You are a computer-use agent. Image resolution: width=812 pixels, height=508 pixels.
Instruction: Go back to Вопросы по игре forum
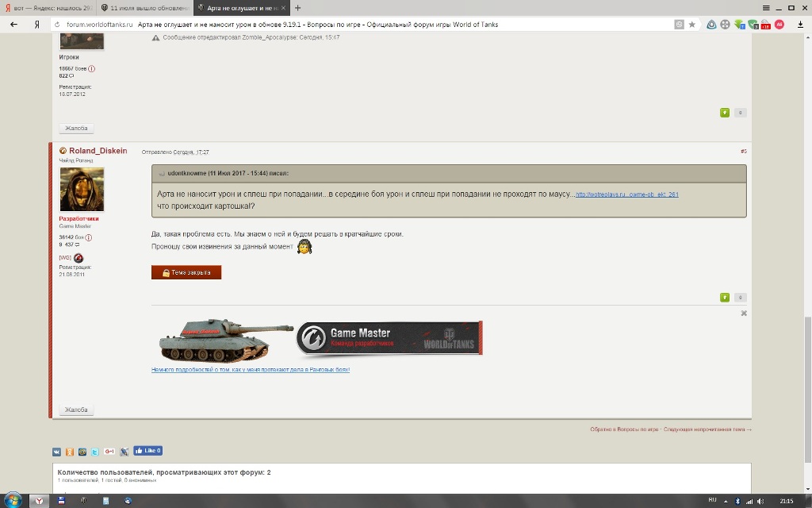tap(625, 429)
